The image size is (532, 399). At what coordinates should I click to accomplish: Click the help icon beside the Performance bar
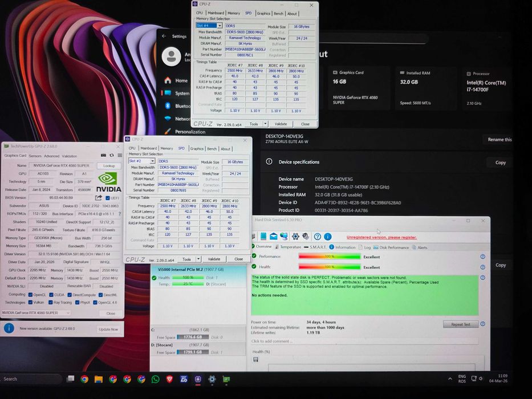tap(483, 257)
